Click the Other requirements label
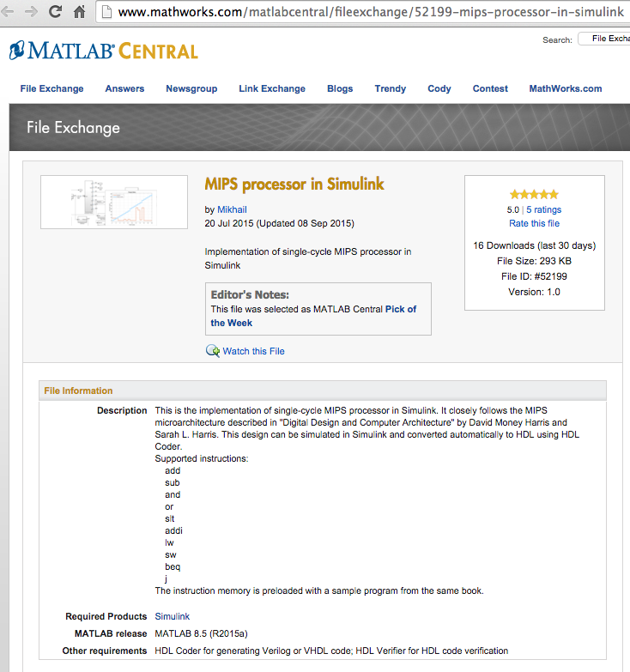 105,651
